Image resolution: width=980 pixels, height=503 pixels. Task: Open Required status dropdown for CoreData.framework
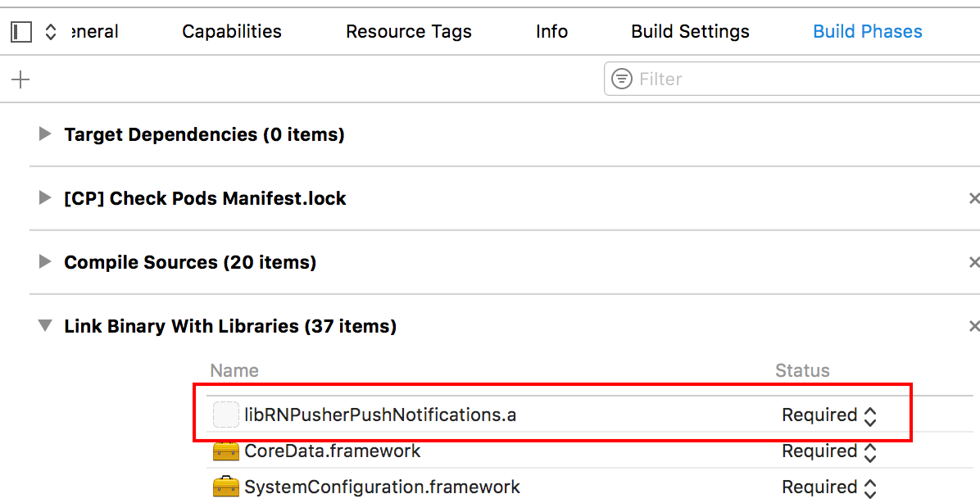coord(871,451)
